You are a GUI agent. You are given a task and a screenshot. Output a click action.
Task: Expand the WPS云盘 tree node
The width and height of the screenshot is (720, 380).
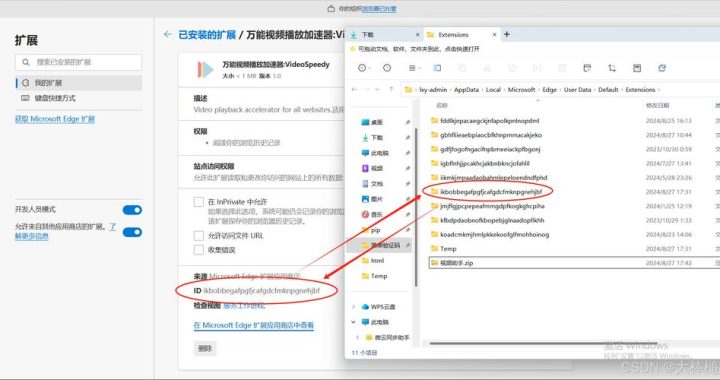point(354,307)
